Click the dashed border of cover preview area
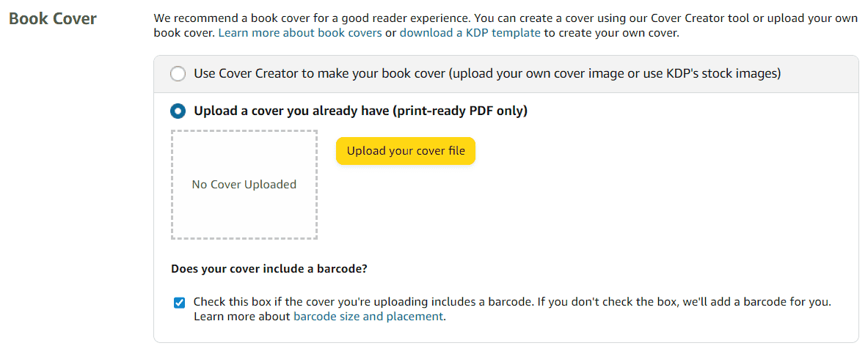 point(244,131)
